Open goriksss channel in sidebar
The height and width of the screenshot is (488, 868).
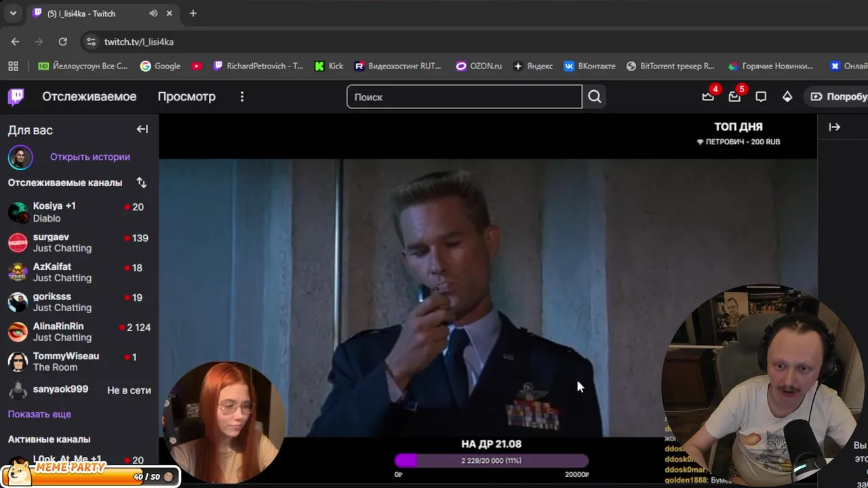pyautogui.click(x=79, y=302)
